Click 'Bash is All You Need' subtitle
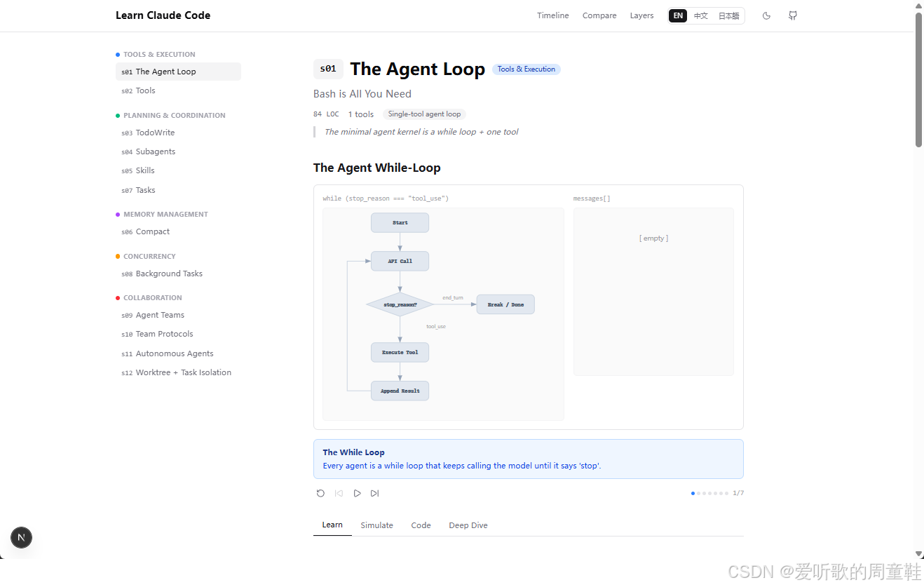The image size is (924, 587). click(362, 93)
